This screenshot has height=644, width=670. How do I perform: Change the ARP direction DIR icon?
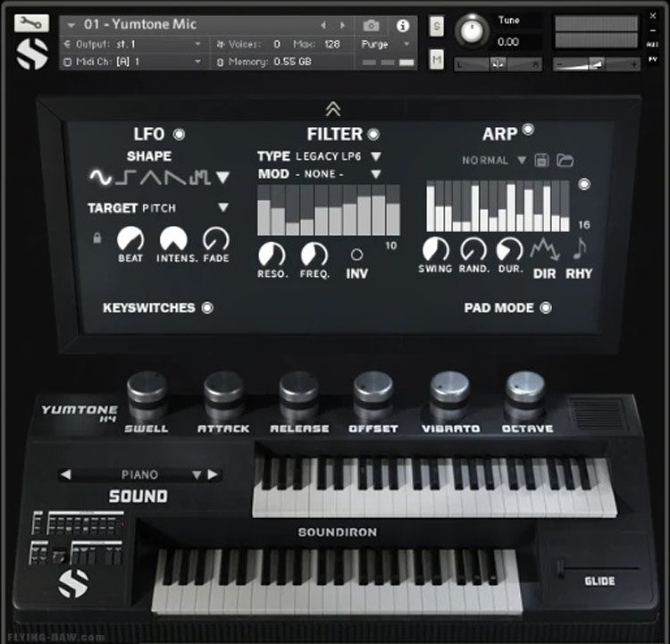[x=544, y=248]
